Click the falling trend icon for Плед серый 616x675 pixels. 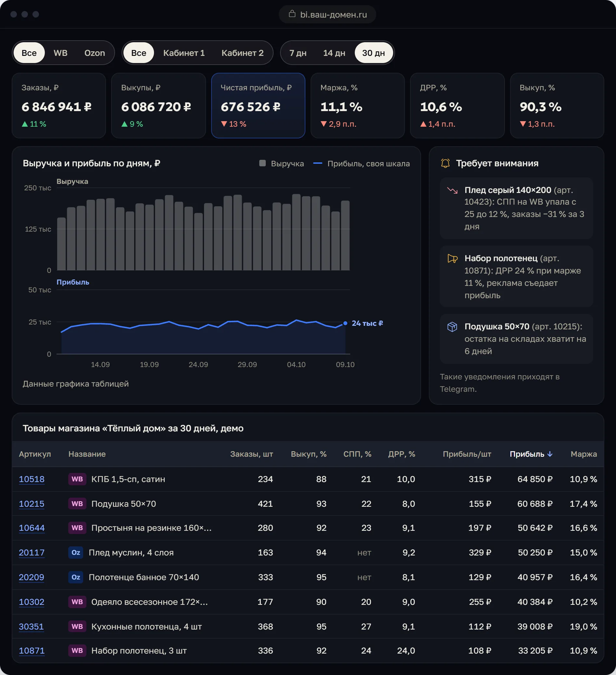(452, 190)
